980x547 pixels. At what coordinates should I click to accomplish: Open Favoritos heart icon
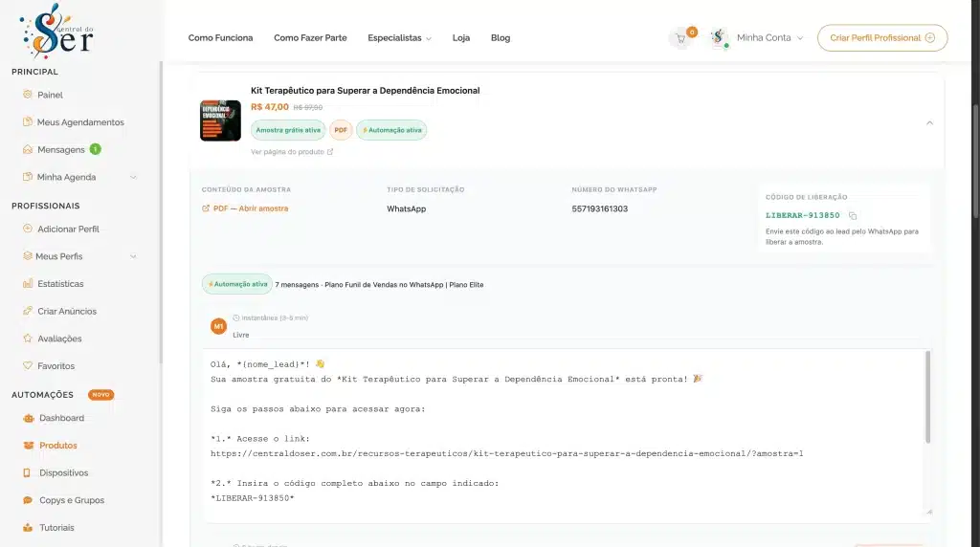click(x=28, y=366)
